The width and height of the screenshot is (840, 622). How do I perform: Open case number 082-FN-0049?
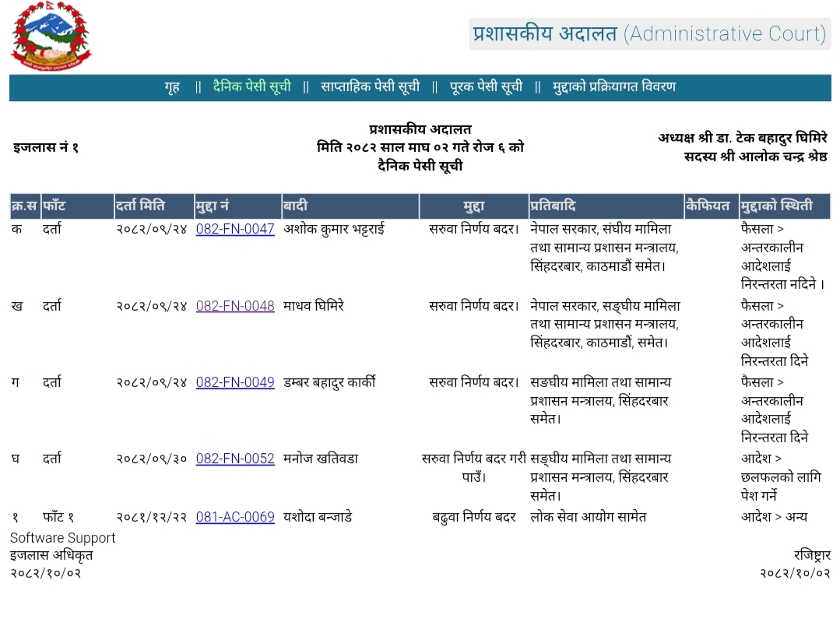click(235, 382)
